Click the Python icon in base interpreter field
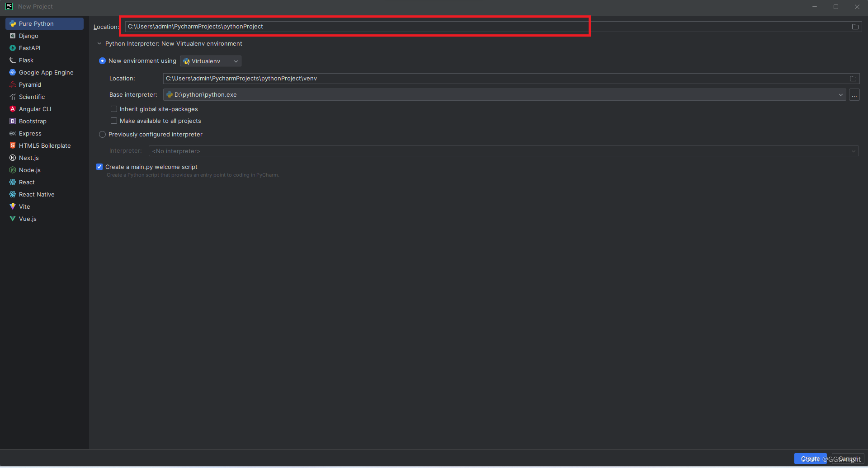 (x=170, y=95)
